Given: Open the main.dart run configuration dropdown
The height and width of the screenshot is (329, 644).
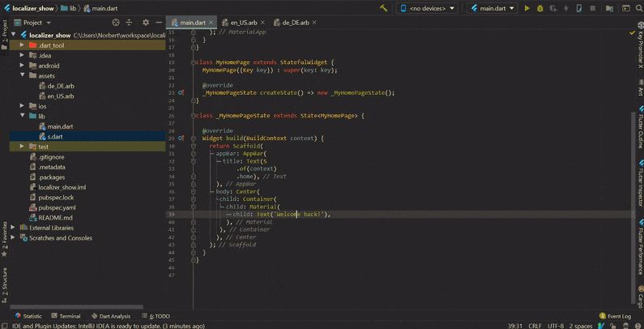Looking at the screenshot, I should (493, 8).
